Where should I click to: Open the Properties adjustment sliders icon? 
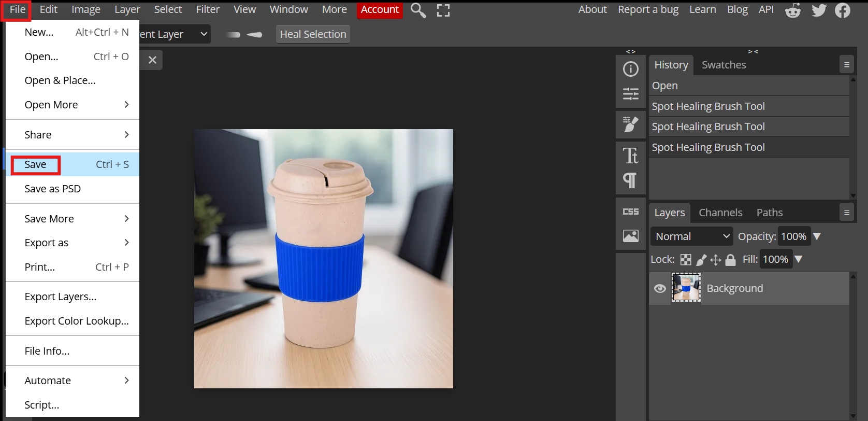(x=631, y=94)
